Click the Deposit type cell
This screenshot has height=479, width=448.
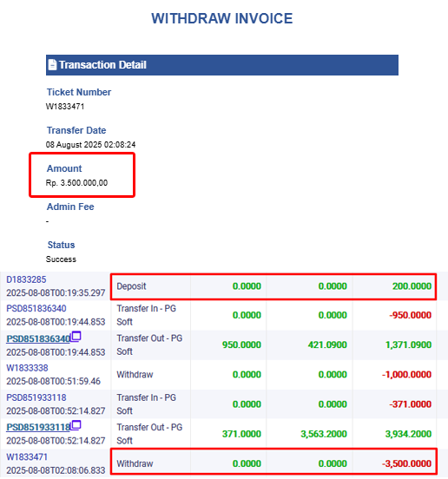131,286
